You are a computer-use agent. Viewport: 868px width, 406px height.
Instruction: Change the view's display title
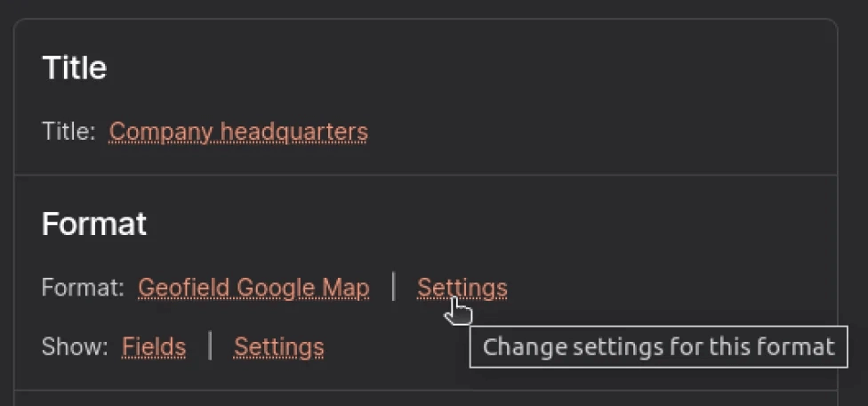238,132
